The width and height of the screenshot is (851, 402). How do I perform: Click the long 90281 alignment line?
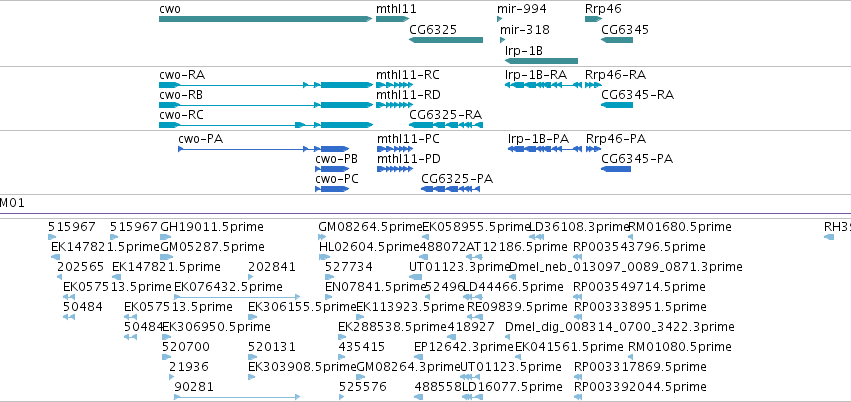(x=237, y=397)
